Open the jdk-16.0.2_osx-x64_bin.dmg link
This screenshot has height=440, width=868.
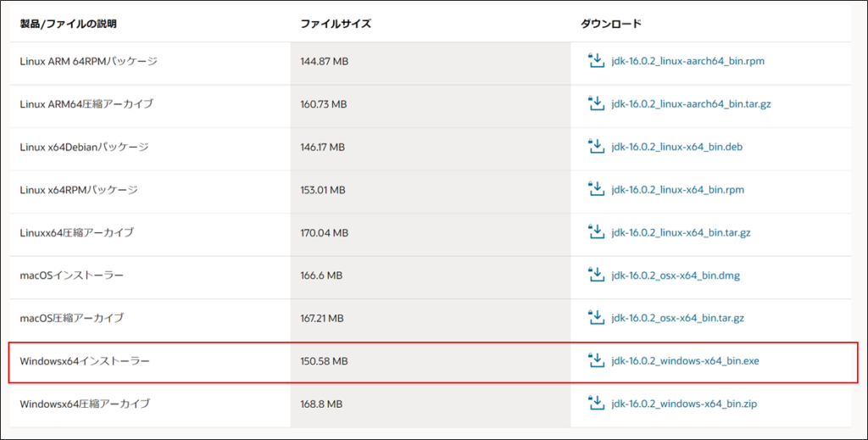[x=676, y=275]
